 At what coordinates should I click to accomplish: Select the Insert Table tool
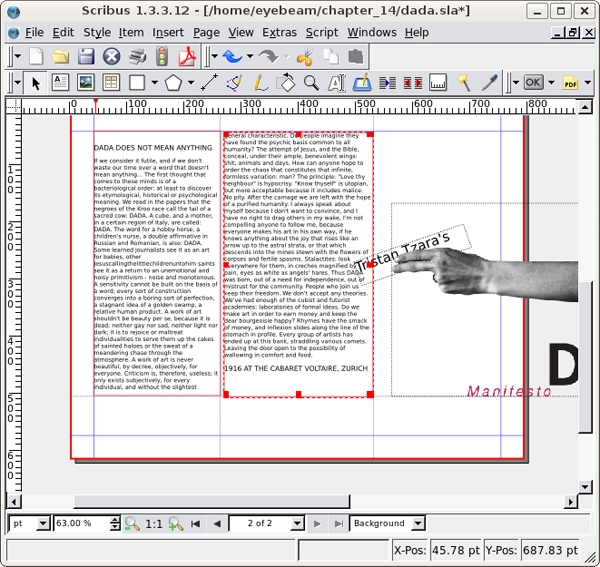coord(110,83)
